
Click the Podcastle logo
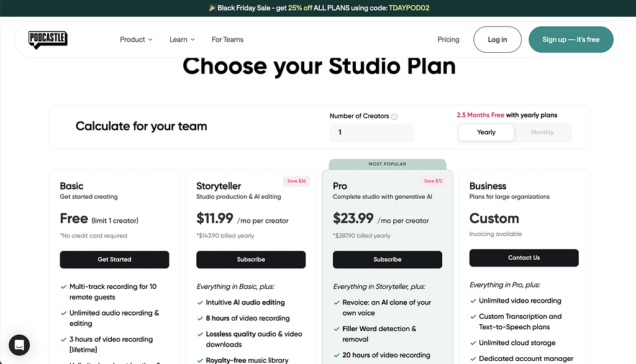click(48, 40)
